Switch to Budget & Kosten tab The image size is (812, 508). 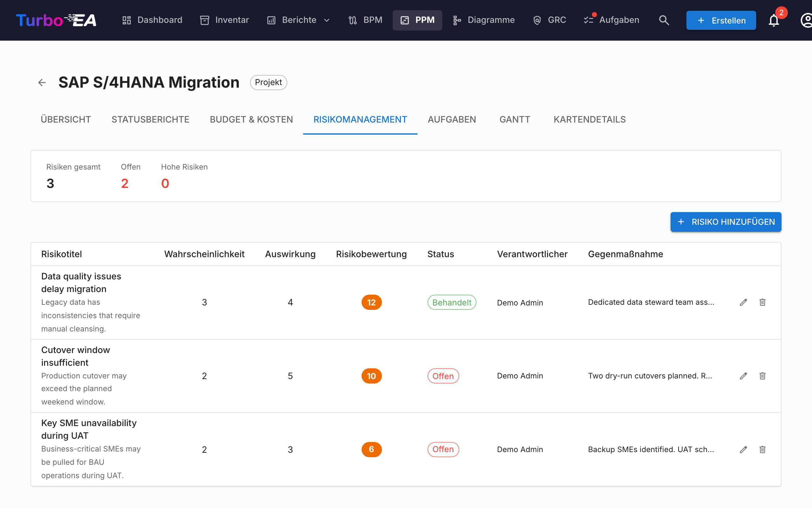point(251,120)
